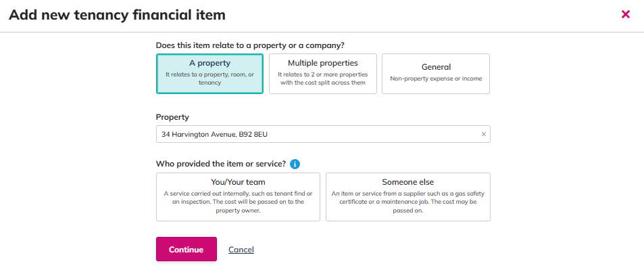Image resolution: width=644 pixels, height=268 pixels.
Task: Open info tooltip beside Who provided question
Action: [x=295, y=164]
